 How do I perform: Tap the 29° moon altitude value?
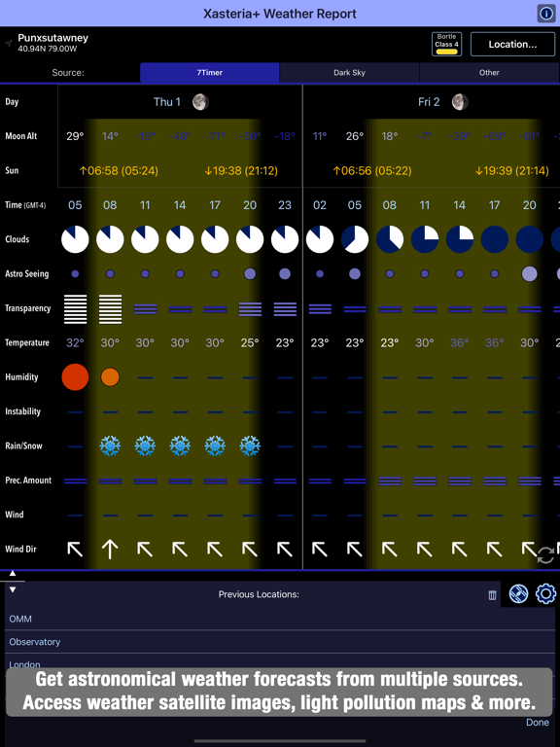click(x=75, y=136)
